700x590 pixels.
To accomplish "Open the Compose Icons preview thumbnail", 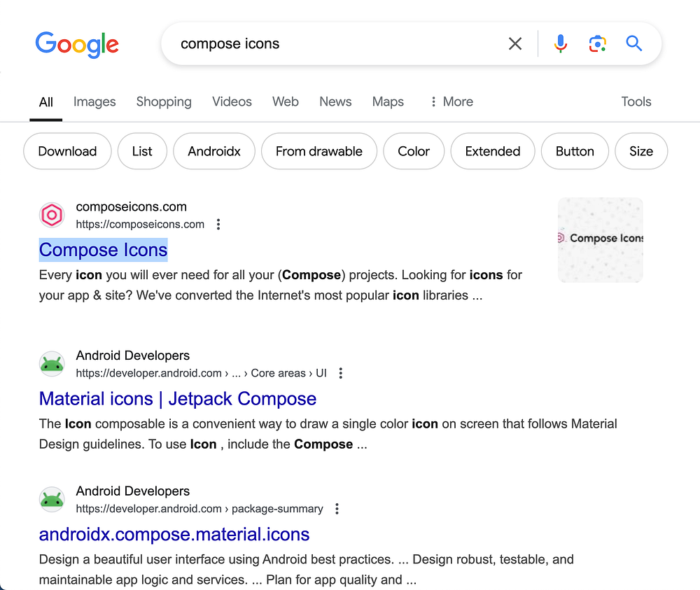I will pos(601,240).
